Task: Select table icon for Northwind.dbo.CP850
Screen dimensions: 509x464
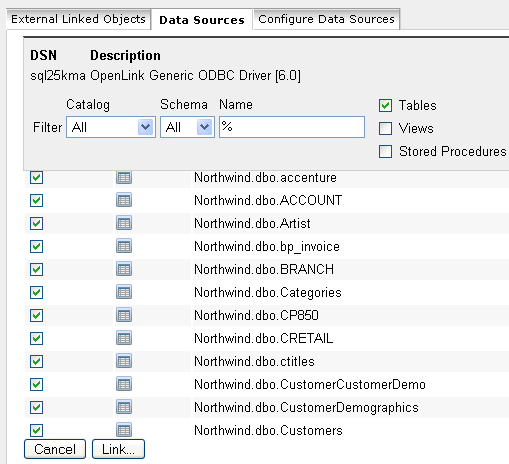Action: [x=124, y=315]
